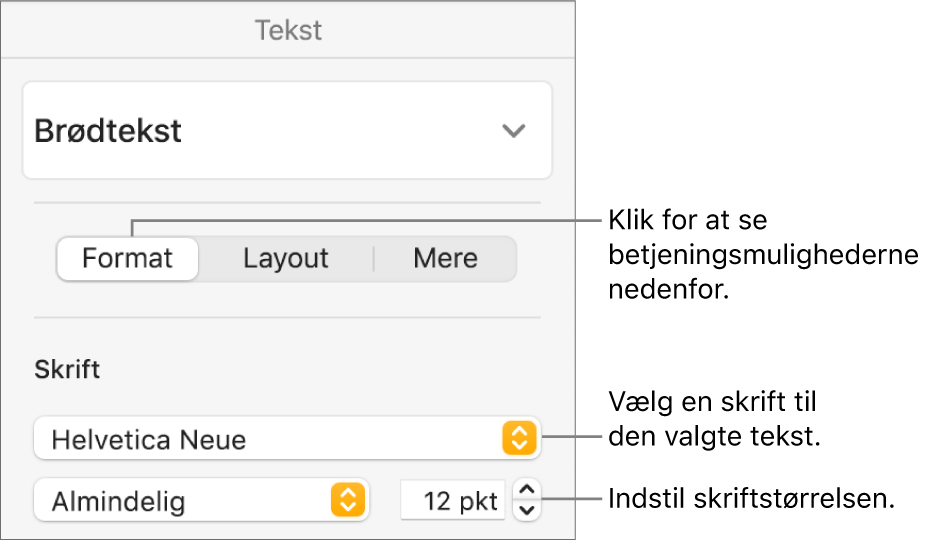Click the orange arrows on Helvetica Neue
Viewport: 934px width, 540px height.
point(519,439)
